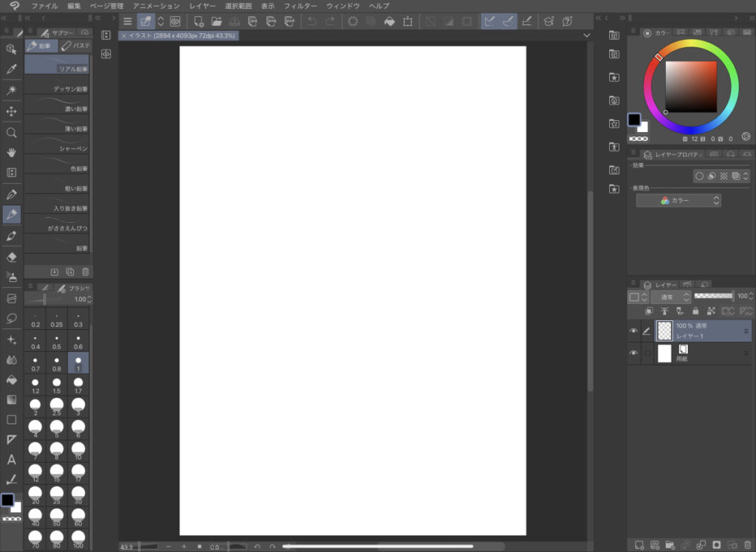This screenshot has width=756, height=552.
Task: Select the Fill bucket tool in the left toolbar
Action: [x=11, y=380]
